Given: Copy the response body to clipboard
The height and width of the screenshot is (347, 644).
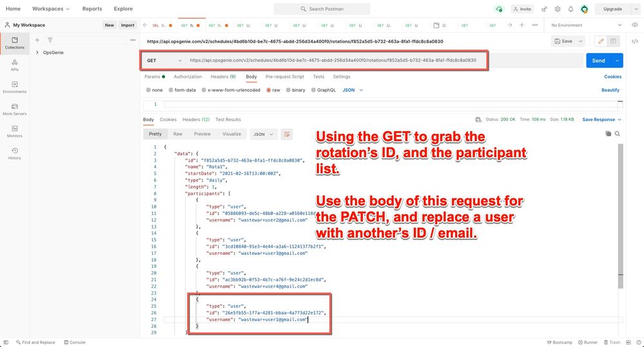Looking at the screenshot, I should click(609, 134).
